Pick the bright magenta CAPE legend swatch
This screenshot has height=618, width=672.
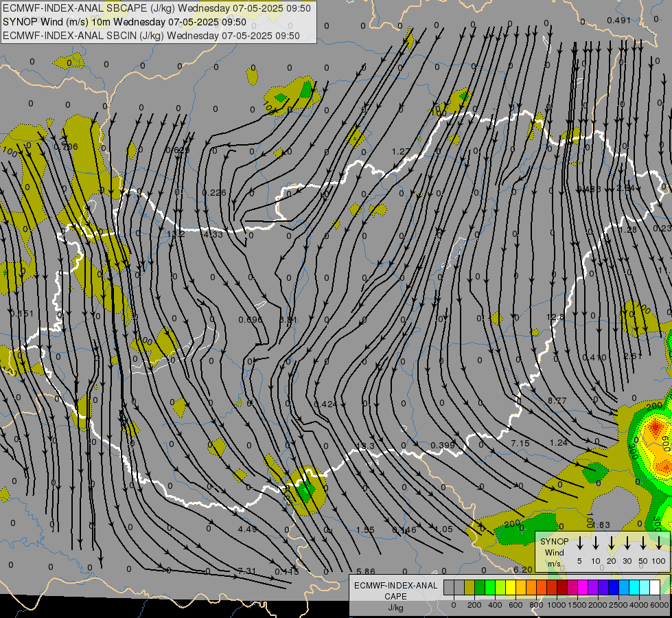point(583,588)
